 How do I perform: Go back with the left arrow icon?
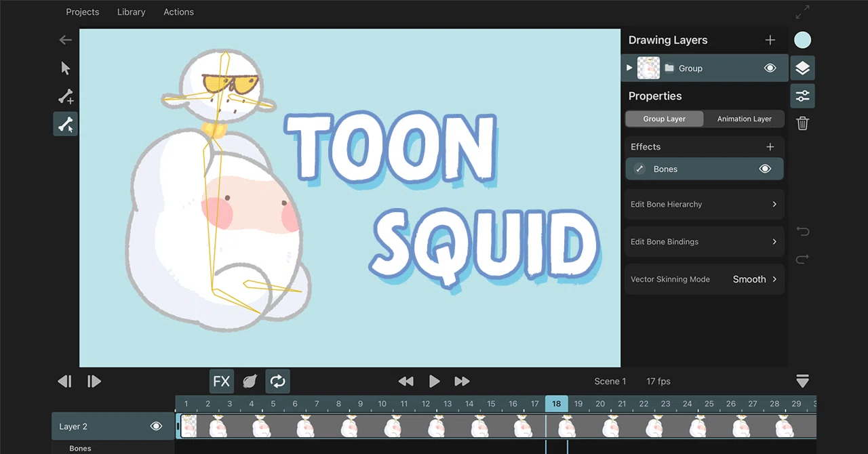pos(65,40)
